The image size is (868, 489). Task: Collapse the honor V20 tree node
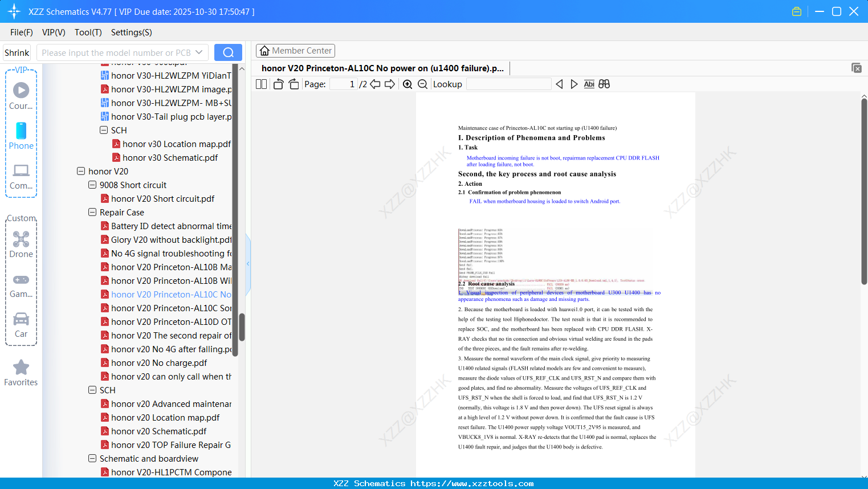coord(81,171)
